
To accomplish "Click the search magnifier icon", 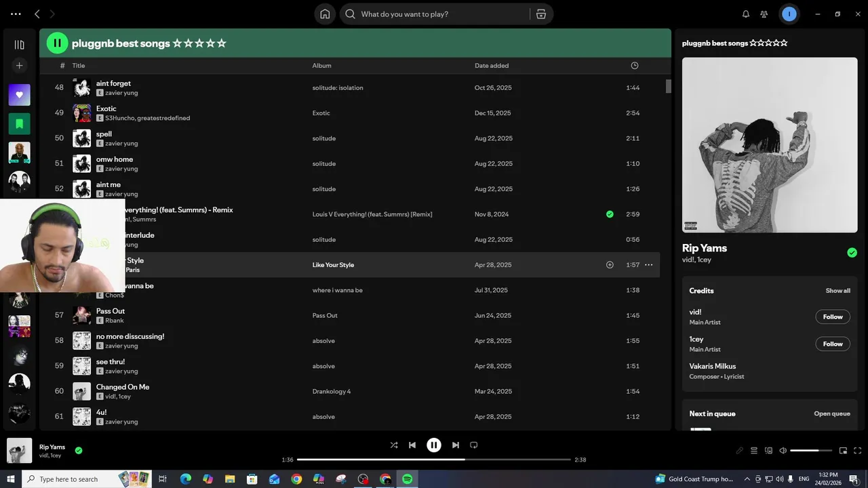I will [350, 14].
